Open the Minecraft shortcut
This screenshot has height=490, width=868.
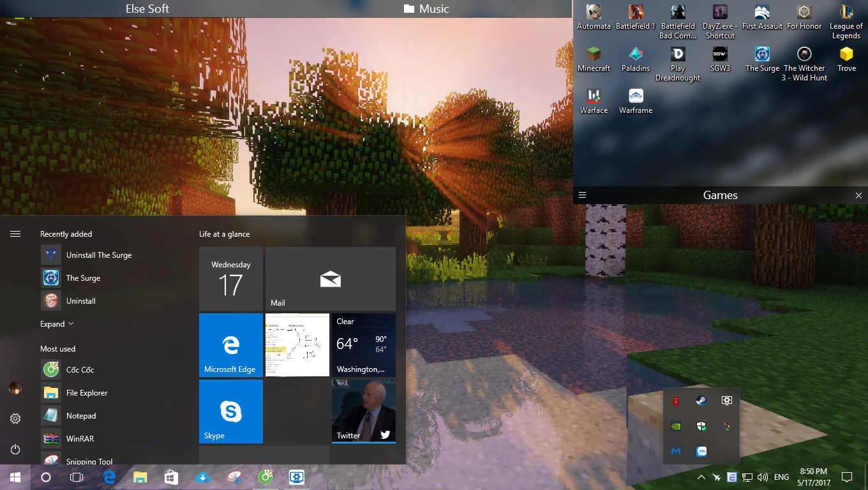pyautogui.click(x=594, y=59)
